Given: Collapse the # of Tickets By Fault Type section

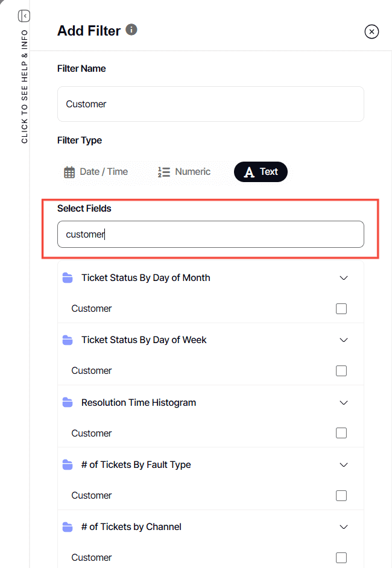Looking at the screenshot, I should [344, 464].
